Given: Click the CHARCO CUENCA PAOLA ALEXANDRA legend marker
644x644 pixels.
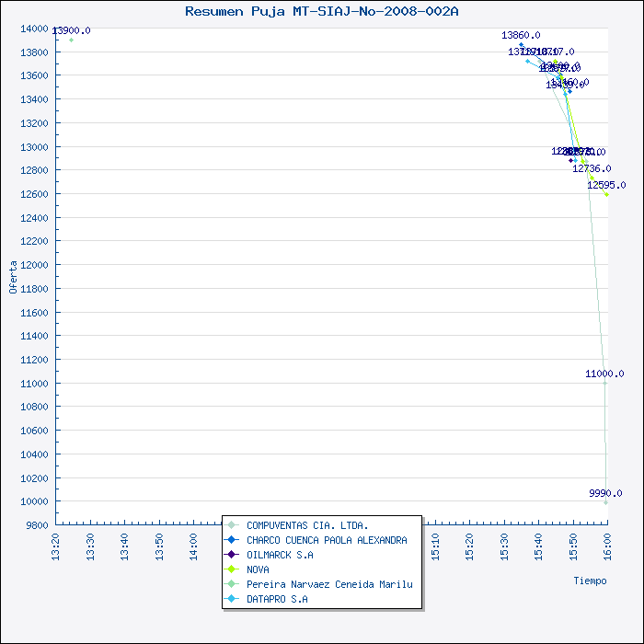Looking at the screenshot, I should coord(232,540).
